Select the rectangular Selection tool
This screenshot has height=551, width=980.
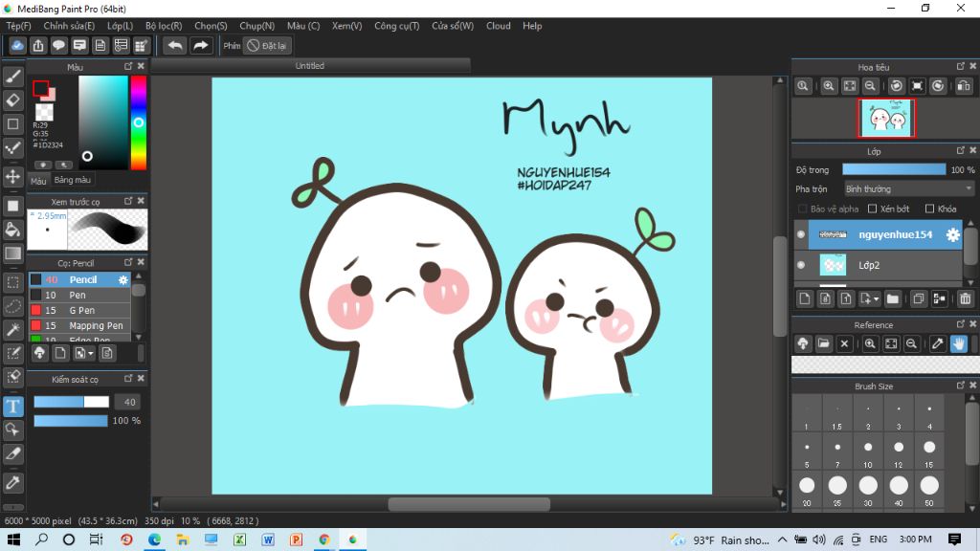point(13,282)
